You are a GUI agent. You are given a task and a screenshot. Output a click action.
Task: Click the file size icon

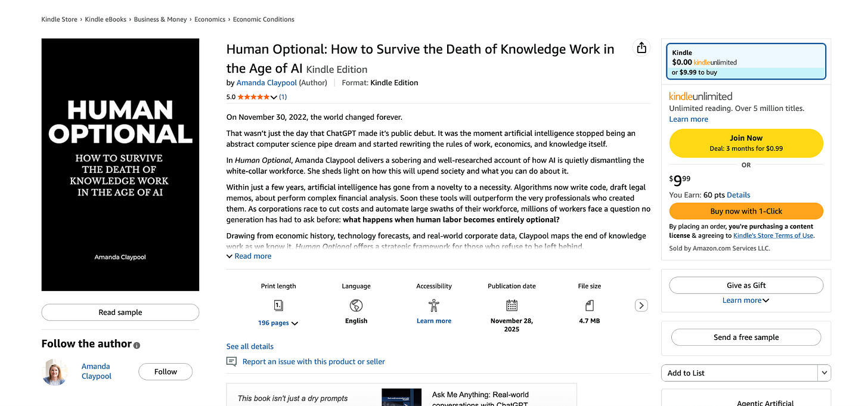point(589,305)
